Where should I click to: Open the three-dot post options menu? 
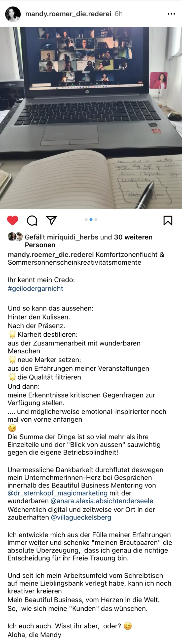(171, 14)
